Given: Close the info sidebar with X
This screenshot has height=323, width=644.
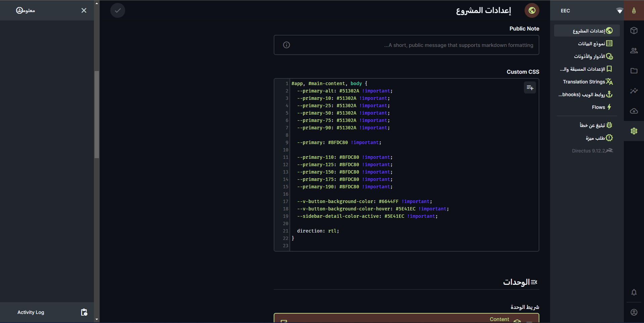Looking at the screenshot, I should pos(84,10).
